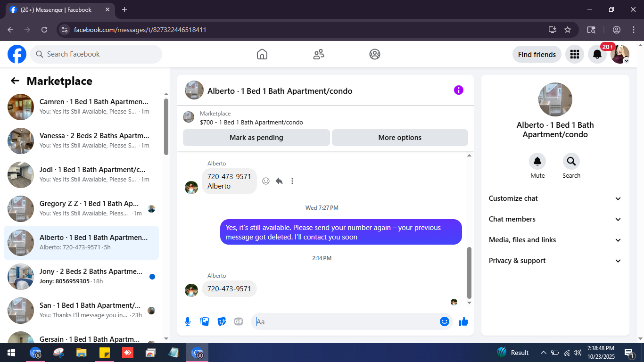The height and width of the screenshot is (362, 644).
Task: Click the conversation list scrollbar
Action: pyautogui.click(x=166, y=126)
